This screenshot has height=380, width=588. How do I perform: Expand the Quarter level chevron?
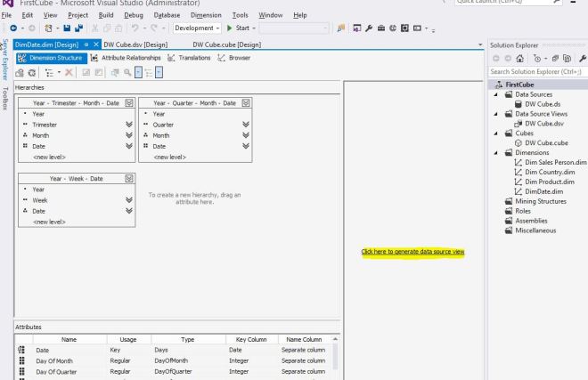[x=245, y=125]
